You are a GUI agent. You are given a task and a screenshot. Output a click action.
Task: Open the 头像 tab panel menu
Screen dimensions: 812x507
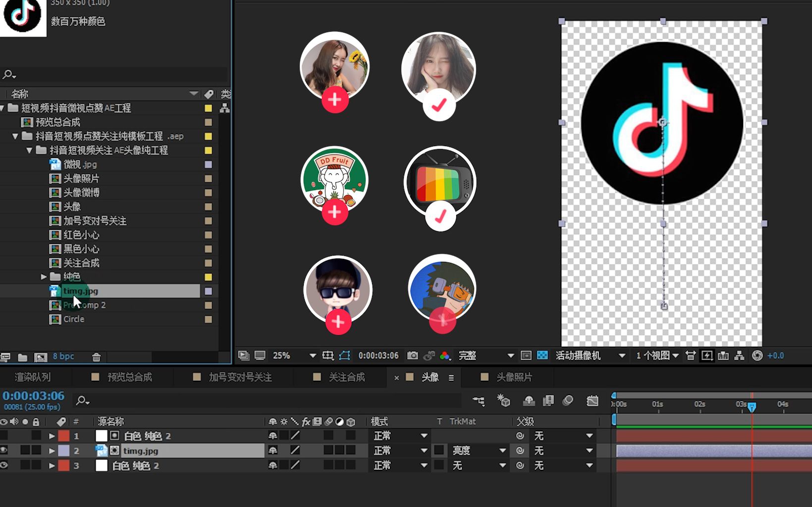(451, 378)
